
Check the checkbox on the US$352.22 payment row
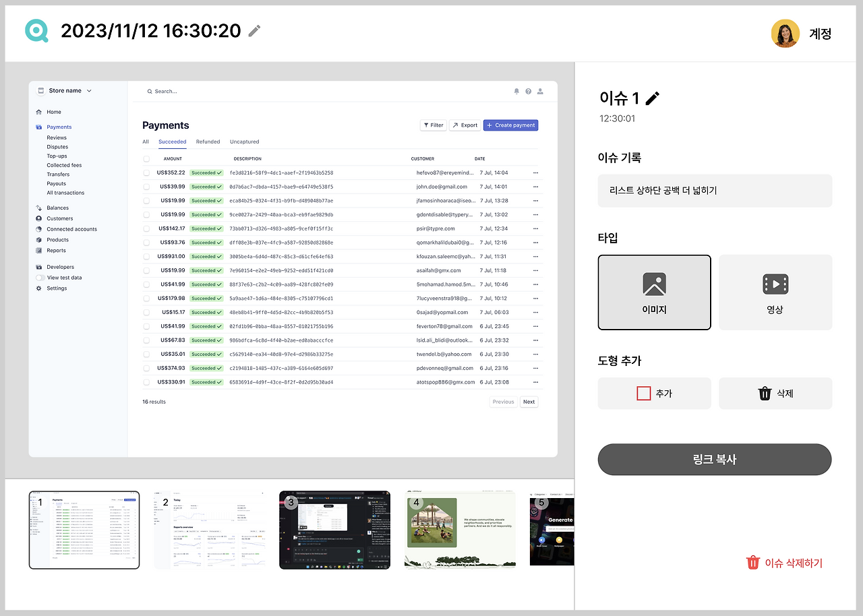click(146, 173)
